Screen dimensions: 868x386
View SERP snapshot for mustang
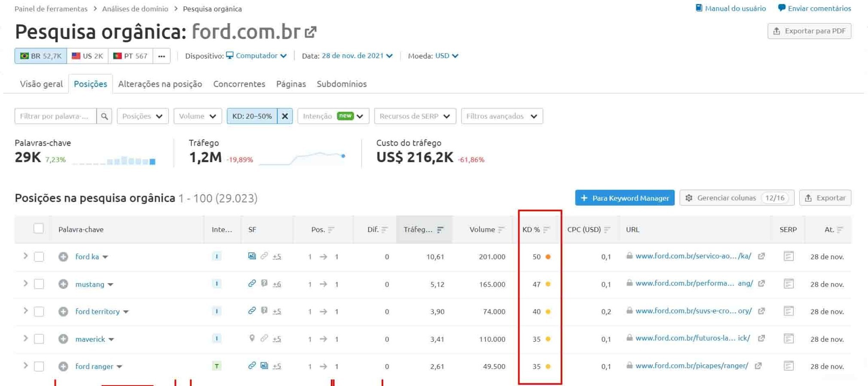pos(789,284)
